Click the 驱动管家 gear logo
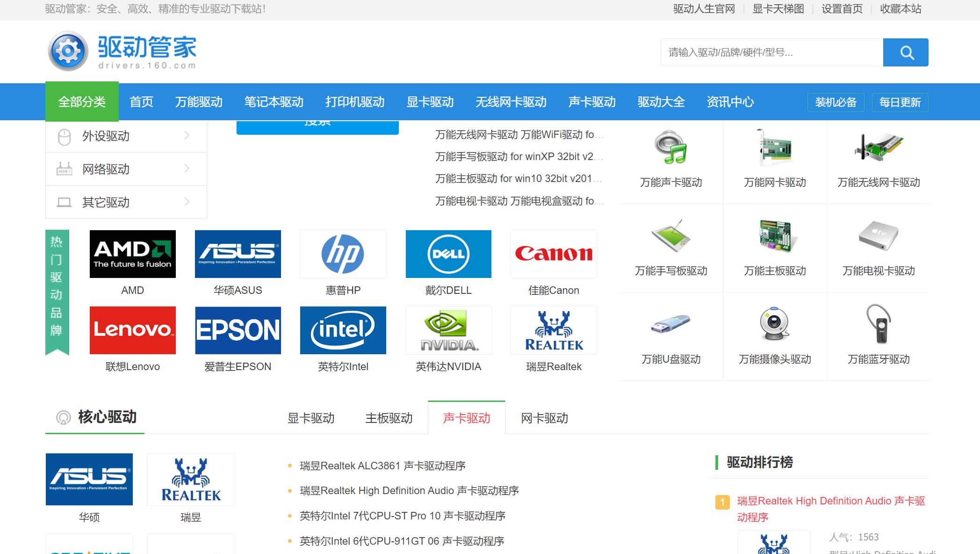This screenshot has height=554, width=980. (x=68, y=51)
